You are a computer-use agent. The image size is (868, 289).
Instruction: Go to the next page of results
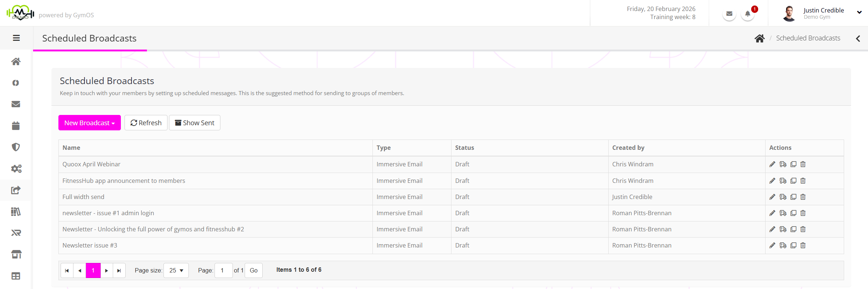coord(107,271)
